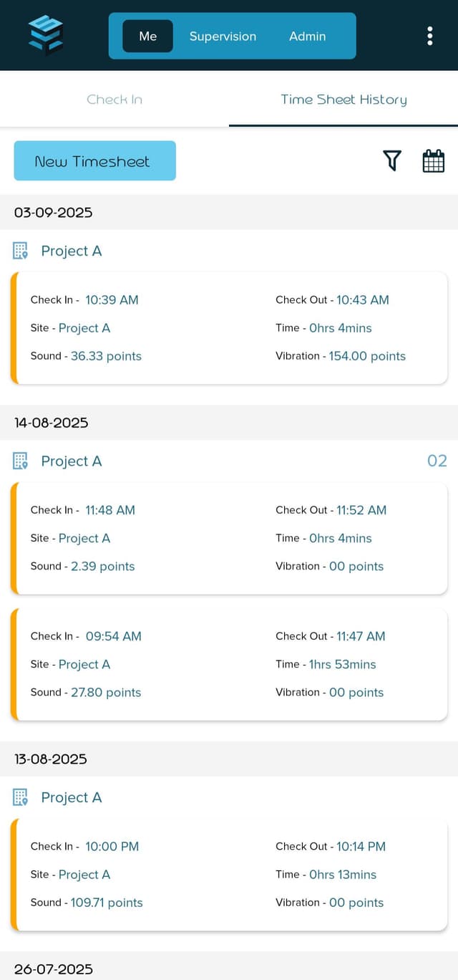
Task: Open the filter funnel icon
Action: pyautogui.click(x=391, y=160)
